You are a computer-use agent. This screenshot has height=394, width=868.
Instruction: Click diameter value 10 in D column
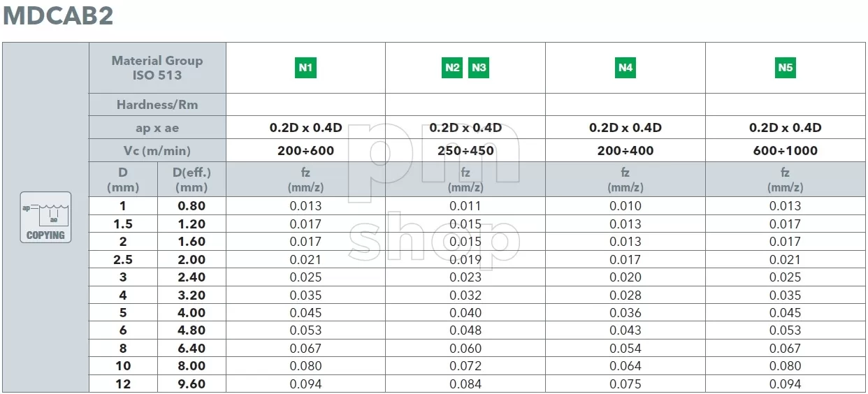pos(123,366)
